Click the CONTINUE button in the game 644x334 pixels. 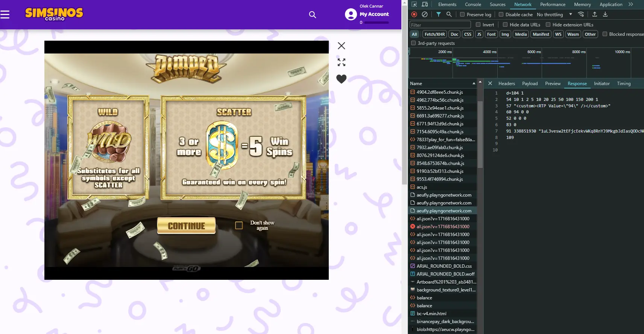pyautogui.click(x=186, y=226)
